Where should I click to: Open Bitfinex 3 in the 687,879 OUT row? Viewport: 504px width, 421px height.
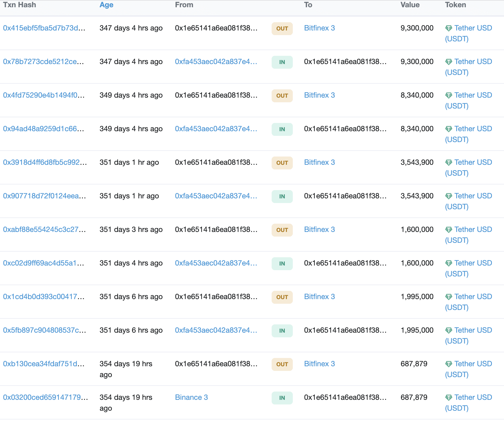click(319, 364)
